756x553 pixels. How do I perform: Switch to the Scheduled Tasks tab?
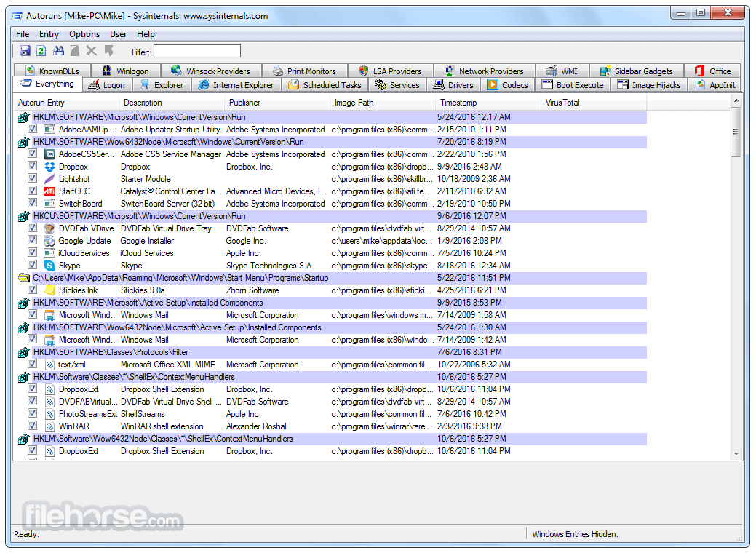click(325, 85)
